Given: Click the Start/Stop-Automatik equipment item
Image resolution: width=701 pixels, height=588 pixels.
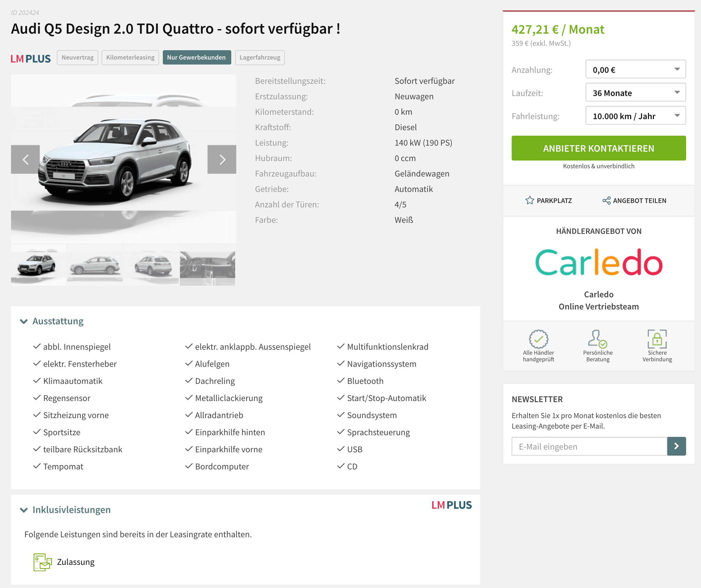Looking at the screenshot, I should 387,398.
